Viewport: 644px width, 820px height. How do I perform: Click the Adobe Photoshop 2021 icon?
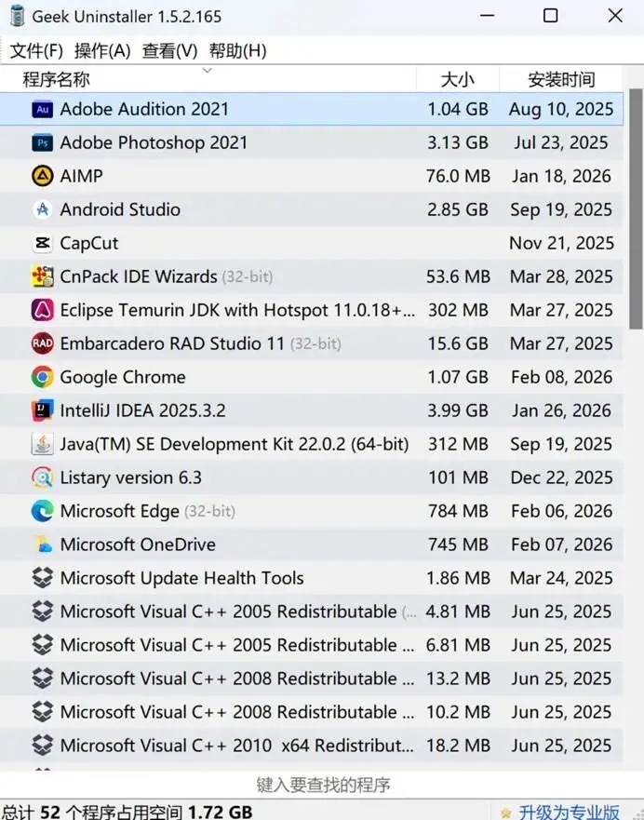tap(42, 142)
